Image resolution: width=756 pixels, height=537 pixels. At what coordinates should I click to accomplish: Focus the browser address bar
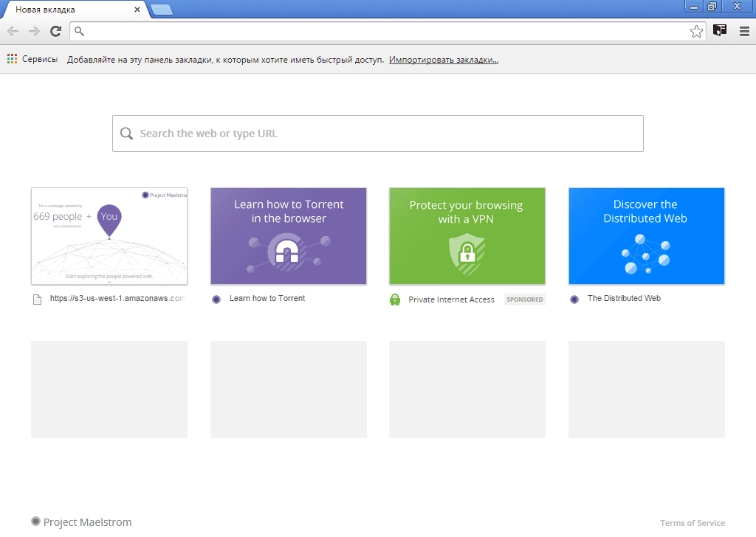tap(388, 32)
